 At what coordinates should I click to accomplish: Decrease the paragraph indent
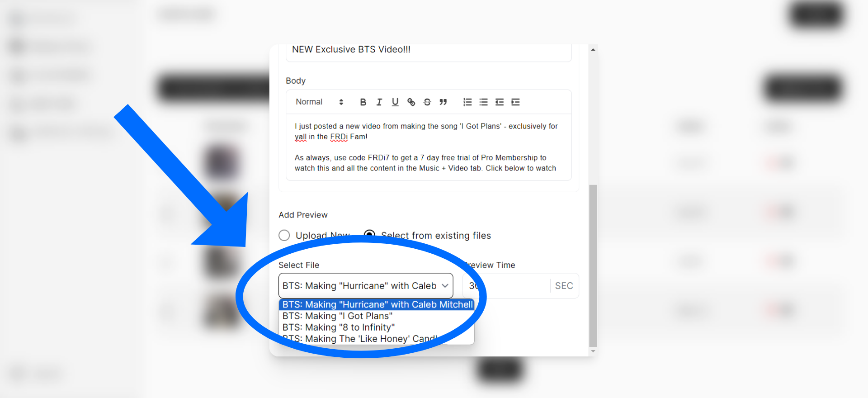coord(500,102)
